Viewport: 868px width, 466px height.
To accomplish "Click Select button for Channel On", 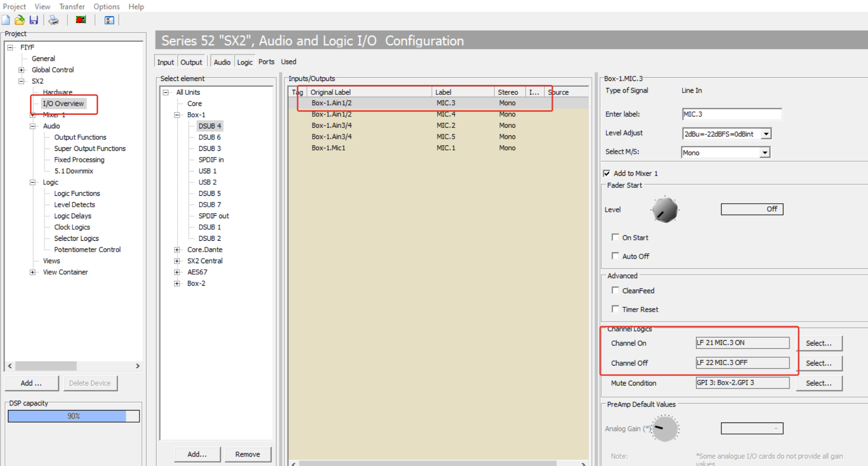I will [819, 343].
